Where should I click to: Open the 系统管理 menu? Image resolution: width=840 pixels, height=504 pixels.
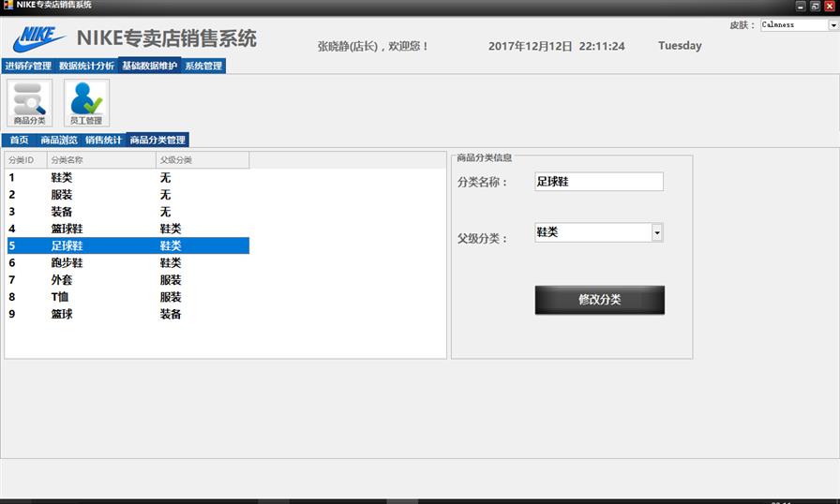203,67
